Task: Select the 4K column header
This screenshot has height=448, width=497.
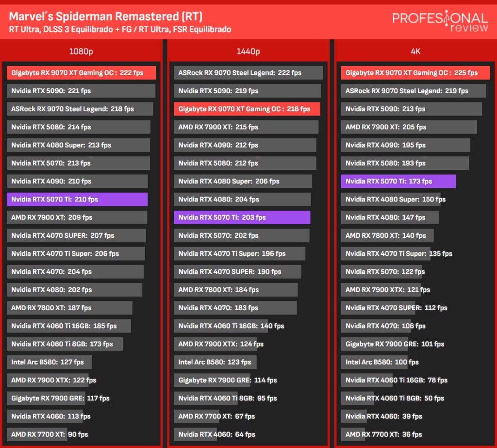Action: 415,51
